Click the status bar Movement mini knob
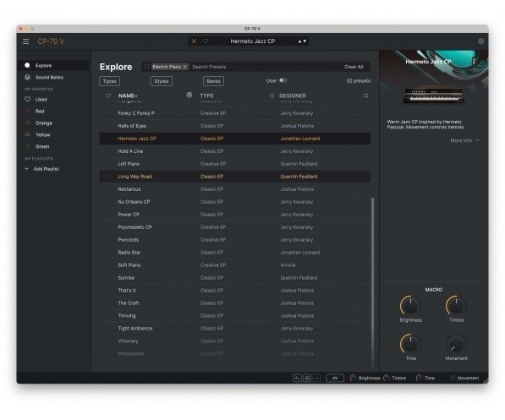Viewport: 505px width, 420px height. [453, 378]
